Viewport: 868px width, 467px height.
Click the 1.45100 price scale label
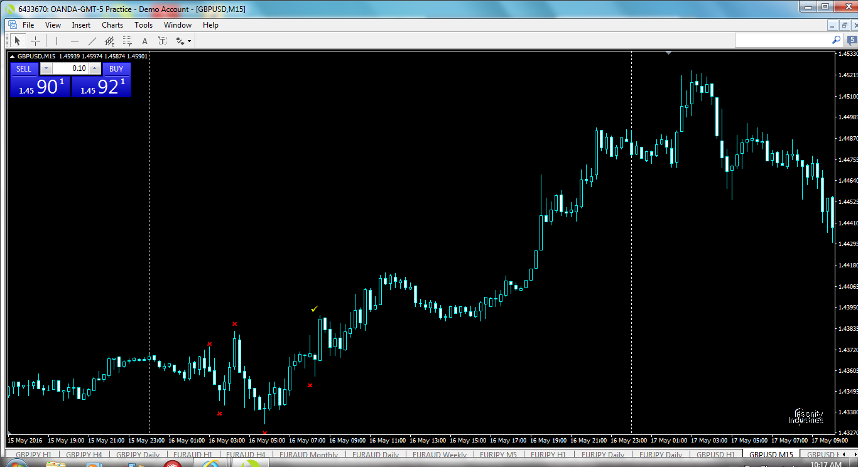tap(849, 96)
